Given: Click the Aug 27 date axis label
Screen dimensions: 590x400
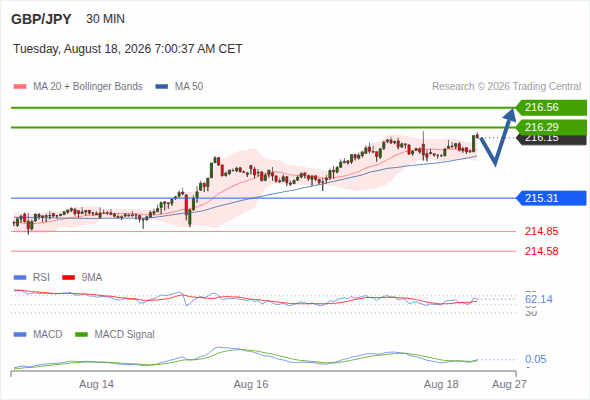Looking at the screenshot, I should 509,384.
